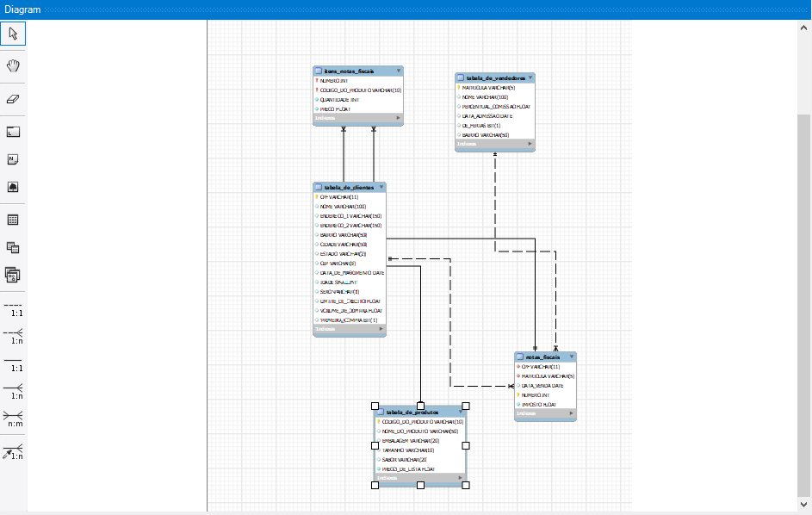The height and width of the screenshot is (515, 812).
Task: Expand the Indexes section of tabela_de_clientes
Action: click(x=349, y=328)
